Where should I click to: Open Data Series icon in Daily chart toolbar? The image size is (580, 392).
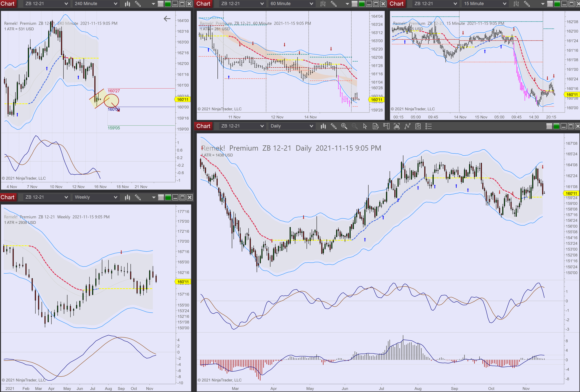tap(396, 126)
